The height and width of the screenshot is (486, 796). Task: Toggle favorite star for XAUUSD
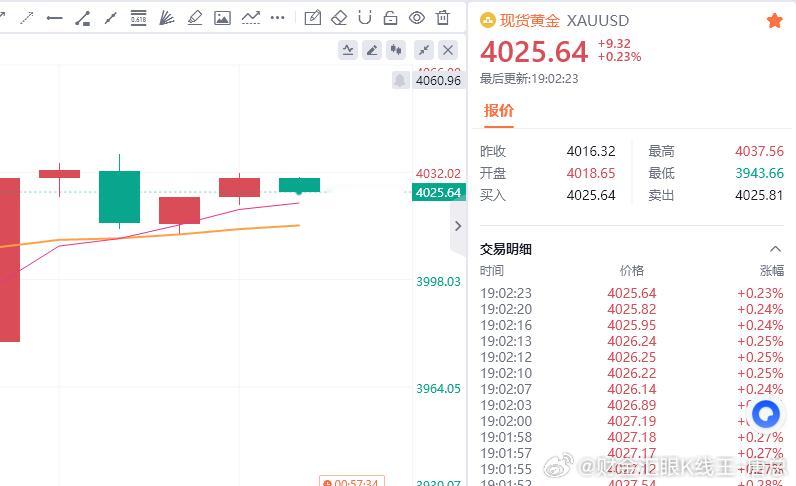(775, 21)
